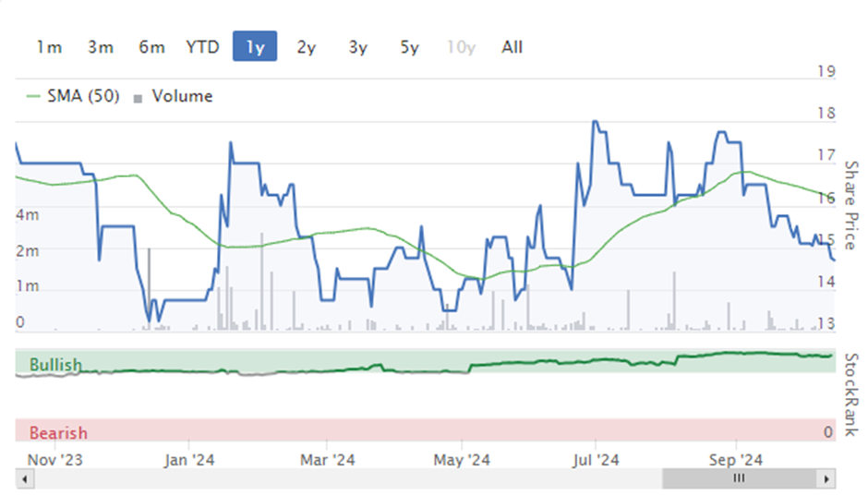The width and height of the screenshot is (868, 496).
Task: Toggle the Volume legend series
Action: click(174, 96)
